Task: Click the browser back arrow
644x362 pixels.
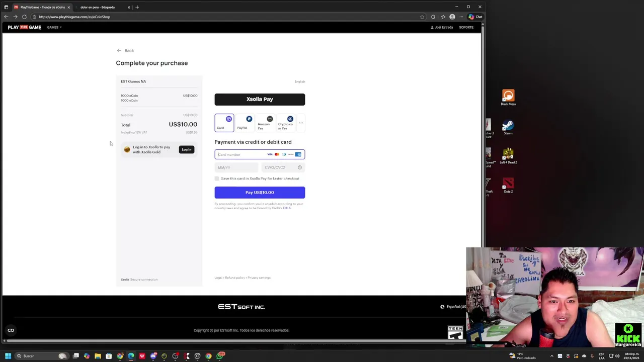Action: point(6,17)
